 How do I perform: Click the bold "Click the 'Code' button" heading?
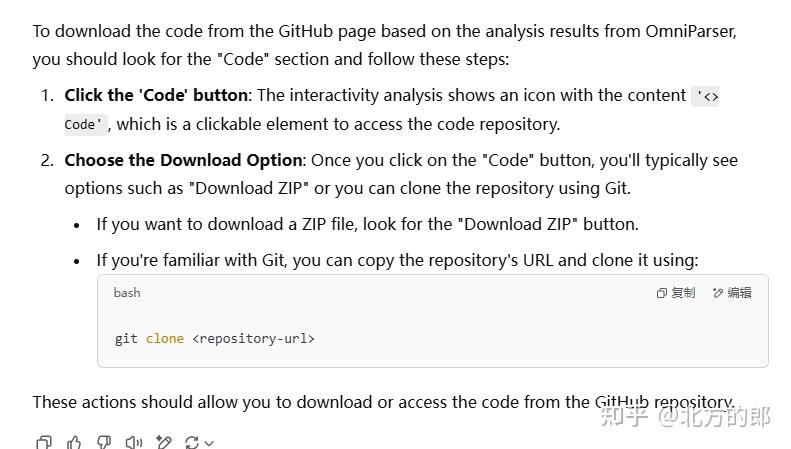(156, 96)
